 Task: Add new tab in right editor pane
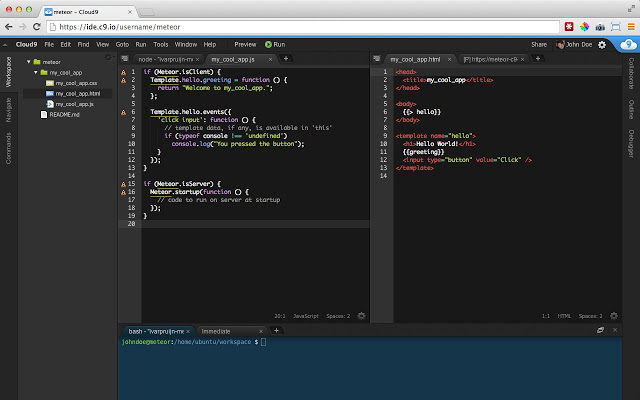point(538,59)
